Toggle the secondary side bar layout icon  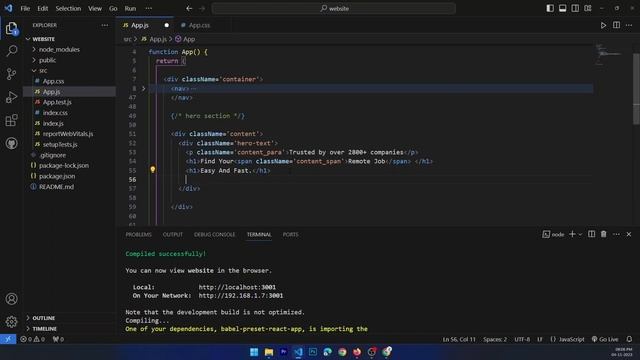click(x=575, y=8)
